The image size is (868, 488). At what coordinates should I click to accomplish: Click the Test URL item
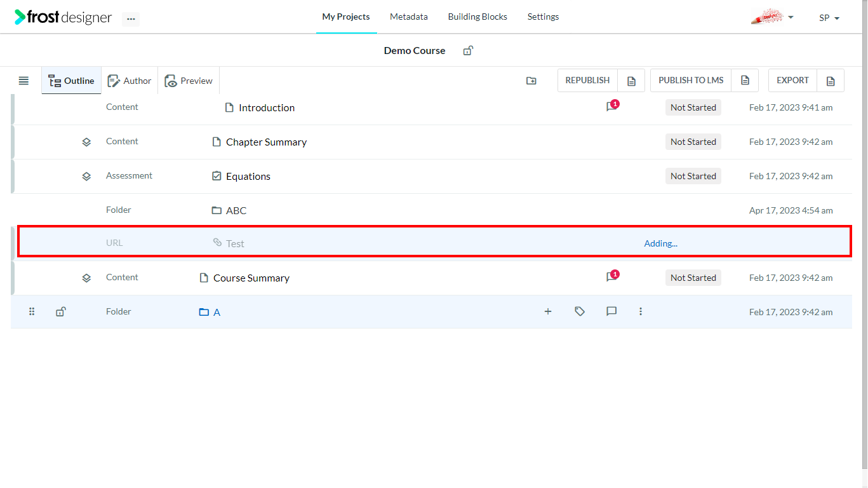[235, 243]
